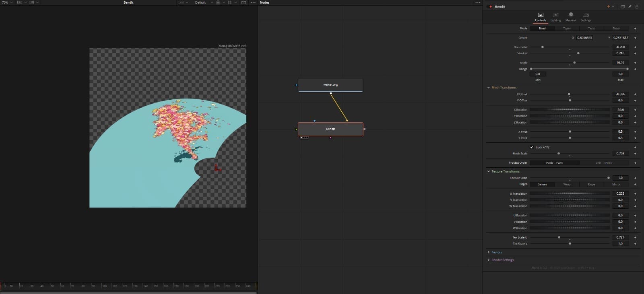Click the Tex Scale U value 0.721
The image size is (644, 294).
tap(620, 238)
